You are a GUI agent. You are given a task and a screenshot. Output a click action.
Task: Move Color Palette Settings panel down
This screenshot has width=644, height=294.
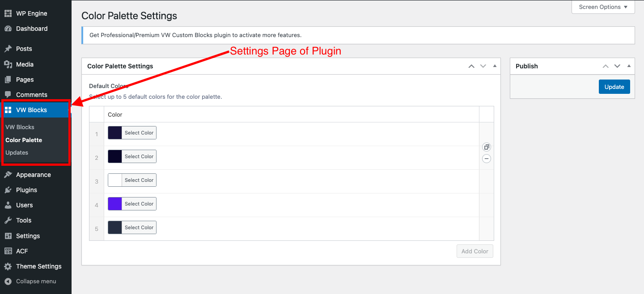point(483,66)
